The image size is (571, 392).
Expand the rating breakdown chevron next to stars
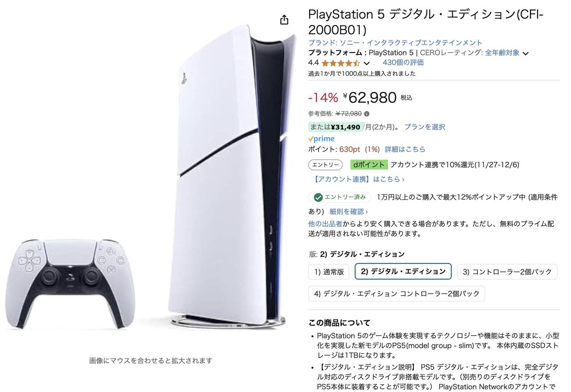click(x=367, y=63)
